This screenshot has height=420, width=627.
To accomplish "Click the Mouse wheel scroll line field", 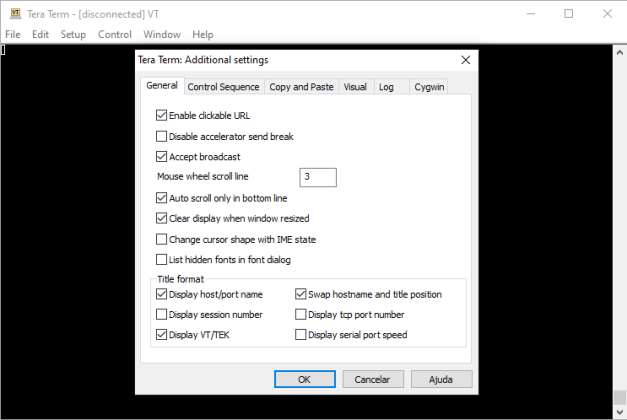I will coord(318,177).
